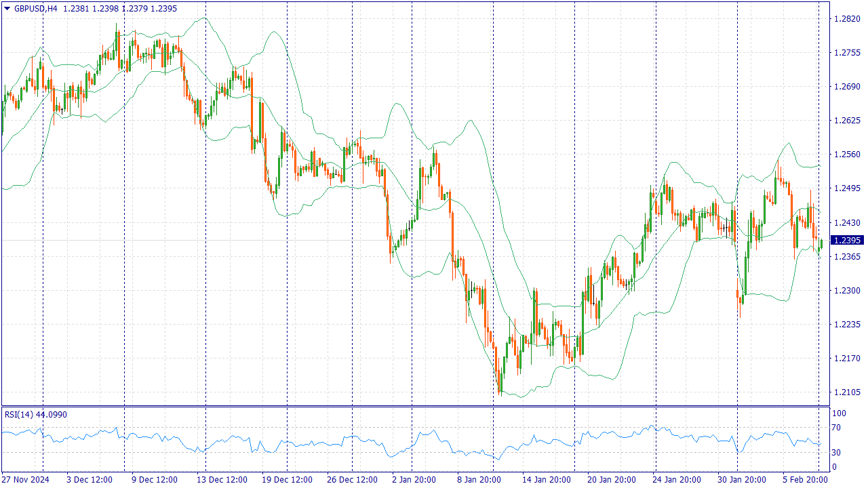868x488 pixels.
Task: Click the 5 Feb 20:00 time label
Action: [x=805, y=480]
